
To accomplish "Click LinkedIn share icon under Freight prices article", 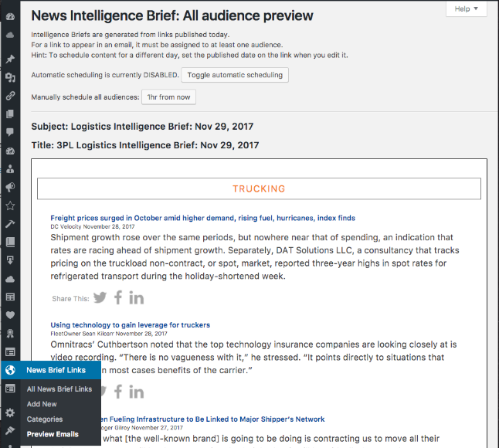I will pos(137,298).
